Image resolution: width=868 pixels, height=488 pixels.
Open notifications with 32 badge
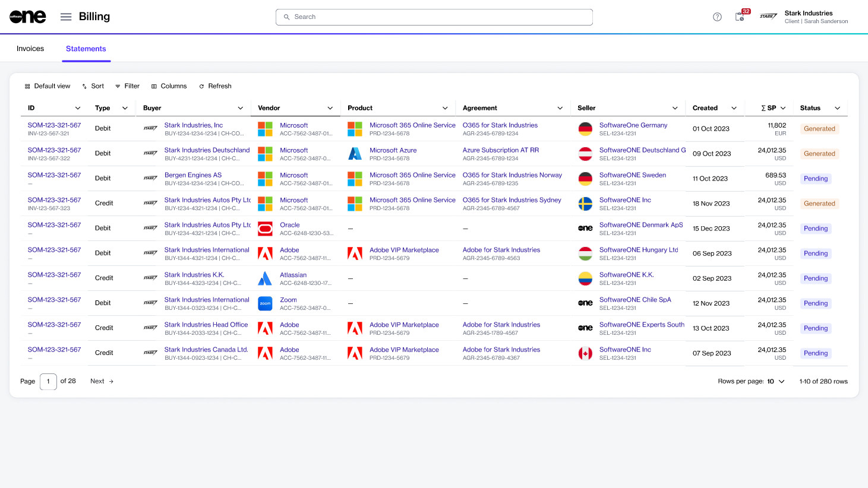(740, 17)
